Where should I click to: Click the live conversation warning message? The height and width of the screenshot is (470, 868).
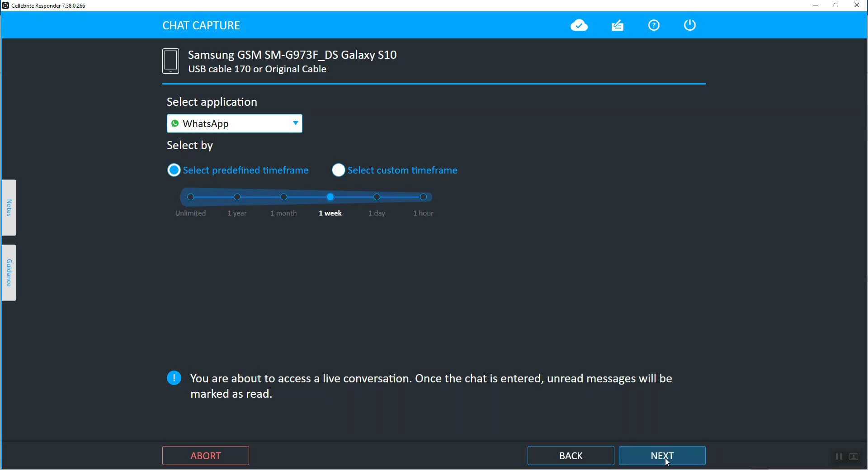(431, 386)
